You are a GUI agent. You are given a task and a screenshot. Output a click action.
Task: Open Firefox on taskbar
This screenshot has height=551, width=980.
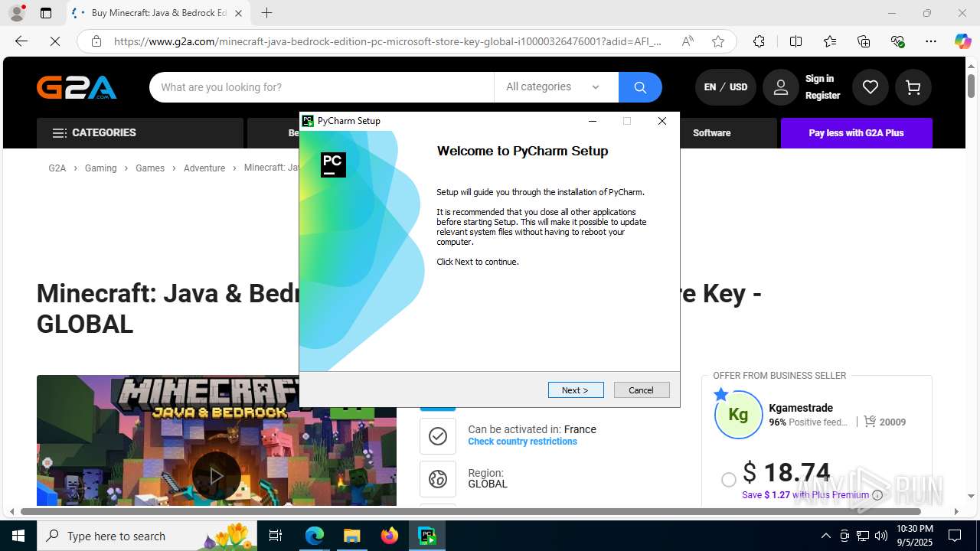pos(390,536)
